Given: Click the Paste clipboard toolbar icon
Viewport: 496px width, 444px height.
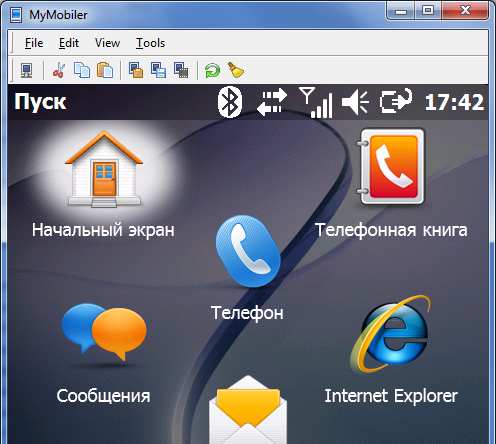Looking at the screenshot, I should pyautogui.click(x=105, y=70).
